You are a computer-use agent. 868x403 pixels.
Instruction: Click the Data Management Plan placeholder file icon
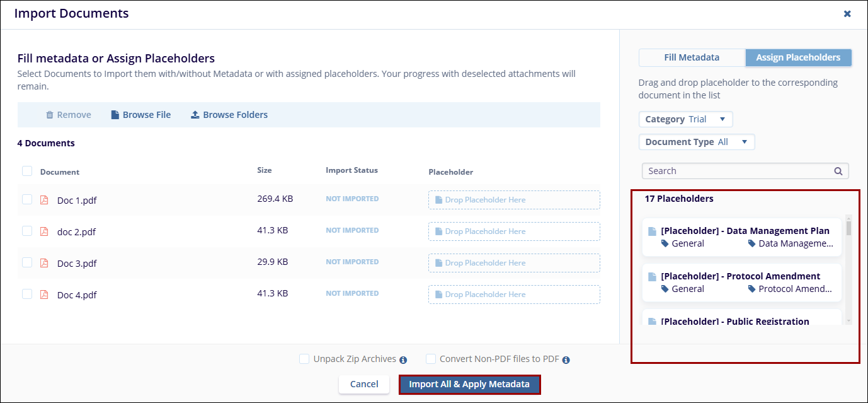click(x=652, y=231)
